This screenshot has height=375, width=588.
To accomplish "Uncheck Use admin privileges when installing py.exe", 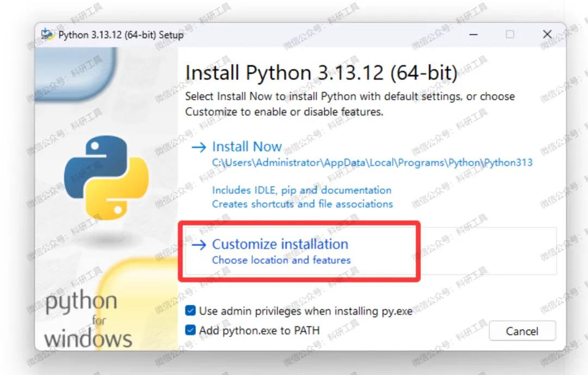I will (x=191, y=311).
